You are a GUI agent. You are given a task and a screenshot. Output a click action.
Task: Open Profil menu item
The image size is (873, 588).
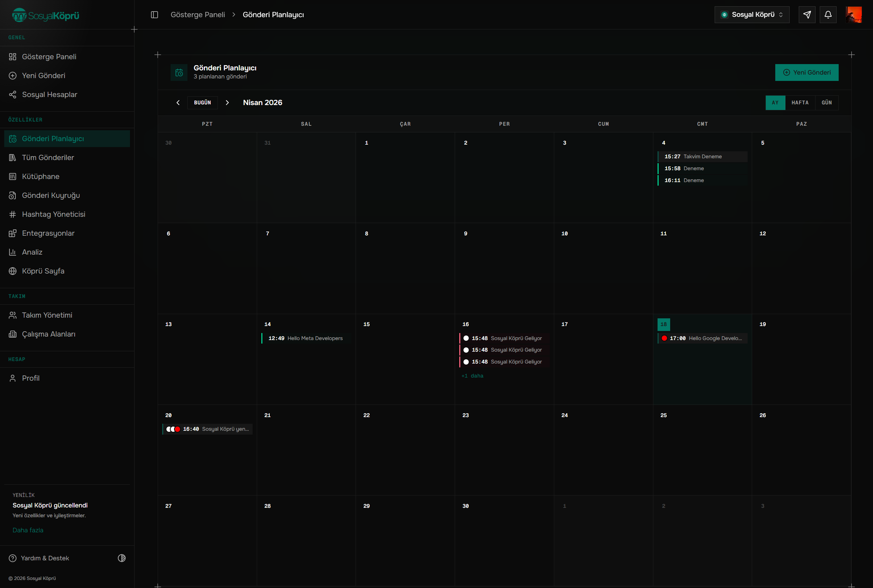(67, 378)
